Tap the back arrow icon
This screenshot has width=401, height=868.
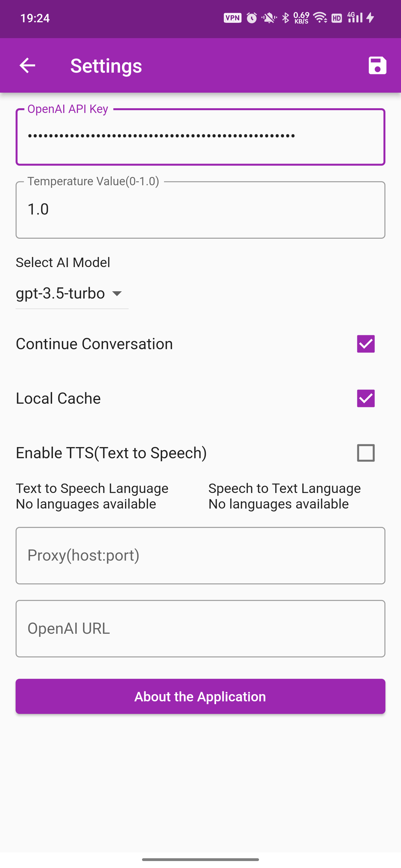click(27, 65)
